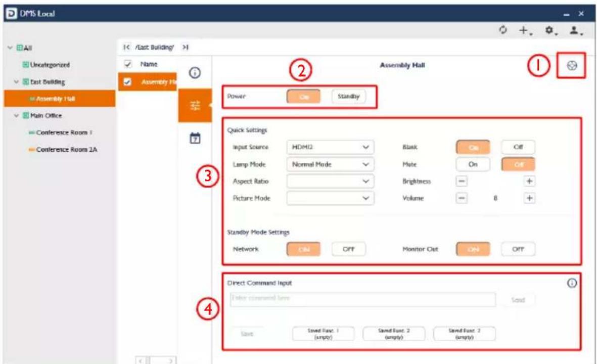597x364 pixels.
Task: Collapse the East Building tree node
Action: tap(16, 81)
